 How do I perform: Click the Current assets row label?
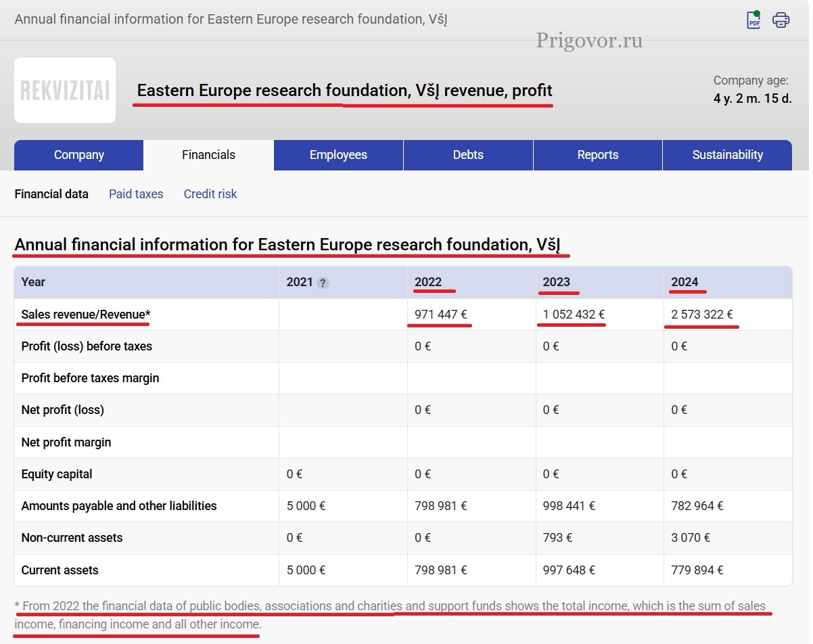point(60,570)
